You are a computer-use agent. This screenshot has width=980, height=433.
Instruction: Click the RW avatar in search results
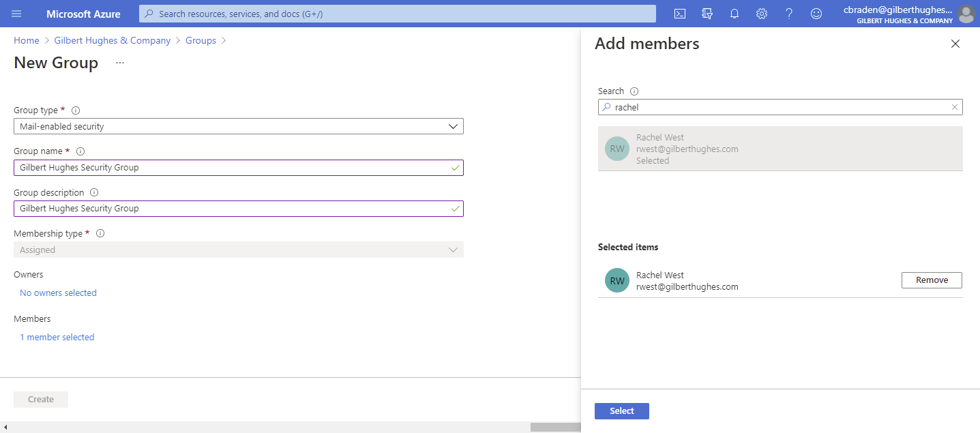click(617, 149)
